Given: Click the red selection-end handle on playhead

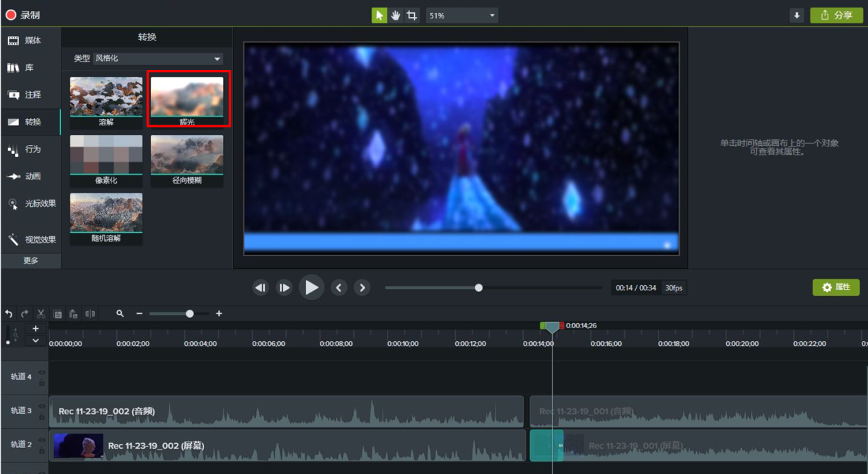Looking at the screenshot, I should coord(562,325).
